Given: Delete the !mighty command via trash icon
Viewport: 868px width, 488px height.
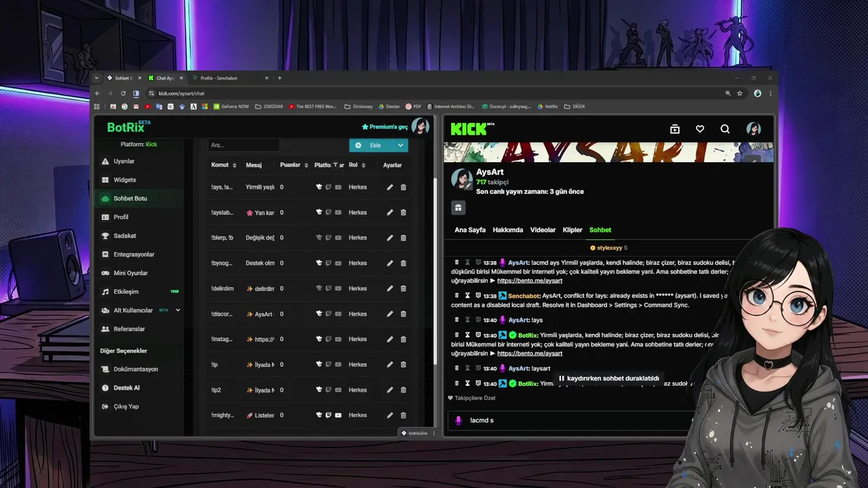Looking at the screenshot, I should point(403,415).
